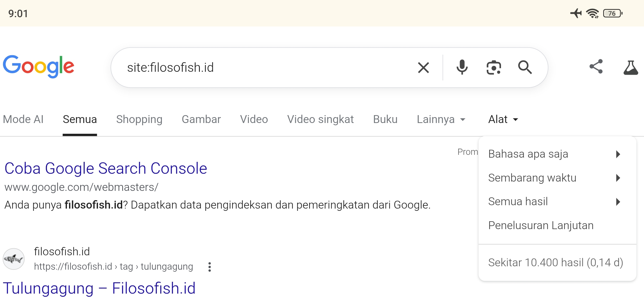Select the Semua tab
Viewport: 644px width, 304px height.
click(x=80, y=119)
